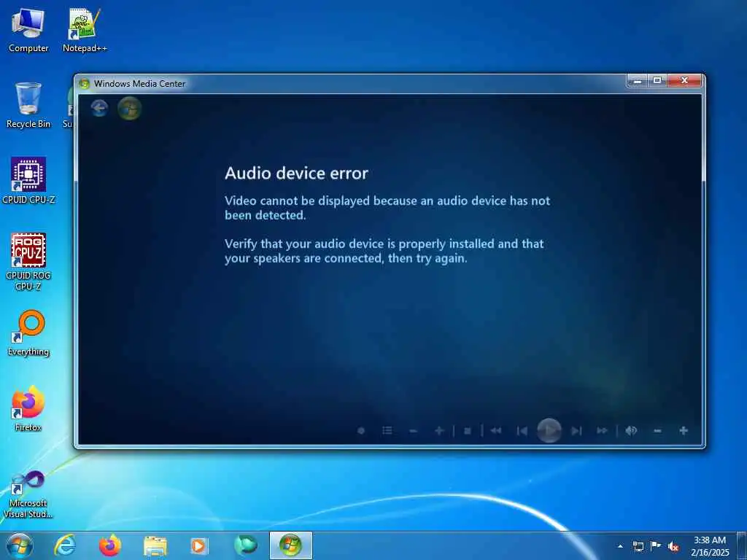Maximize the Windows Media Center window
This screenshot has width=747, height=560.
[x=657, y=80]
